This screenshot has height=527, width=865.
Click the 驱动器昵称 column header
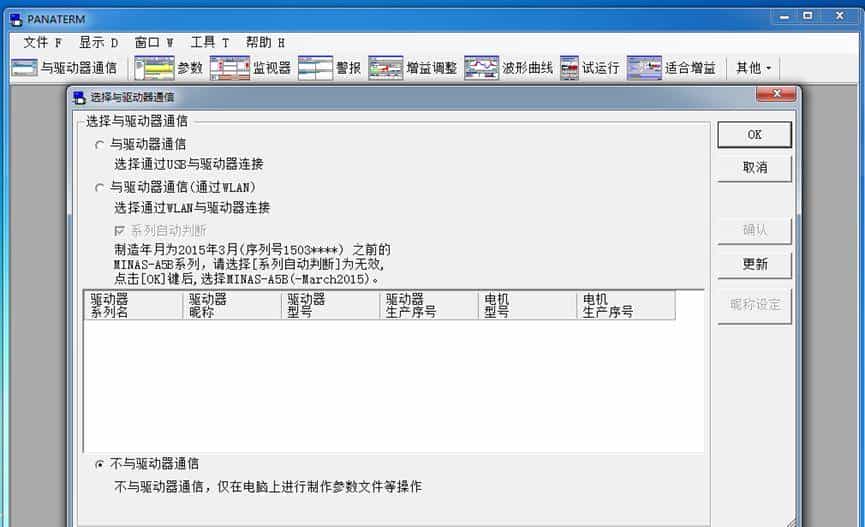(x=232, y=305)
